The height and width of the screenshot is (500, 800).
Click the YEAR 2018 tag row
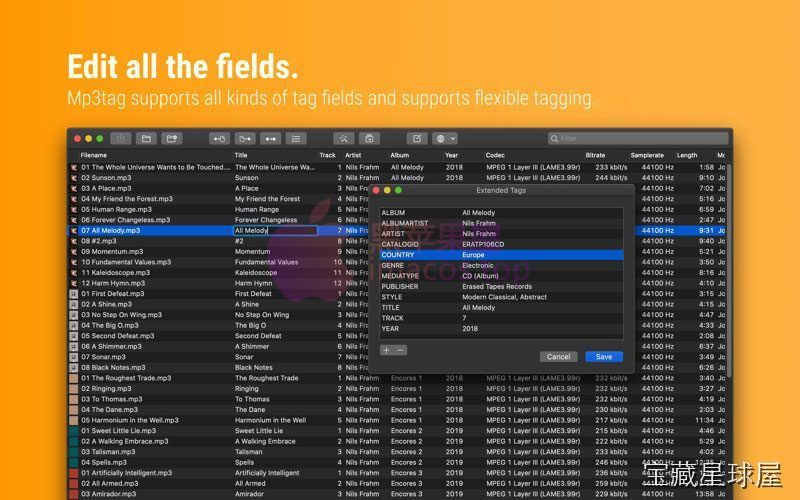pyautogui.click(x=501, y=329)
